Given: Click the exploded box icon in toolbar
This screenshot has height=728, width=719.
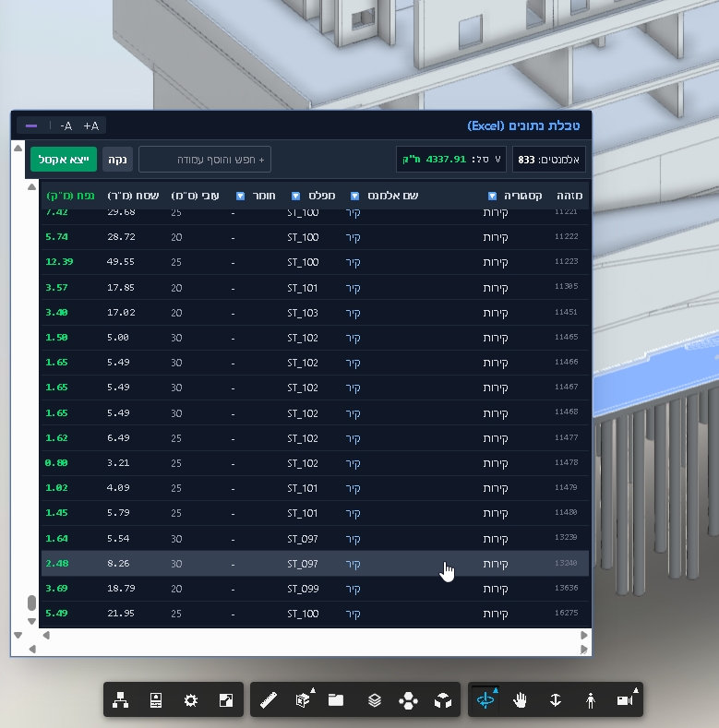Looking at the screenshot, I should point(443,700).
